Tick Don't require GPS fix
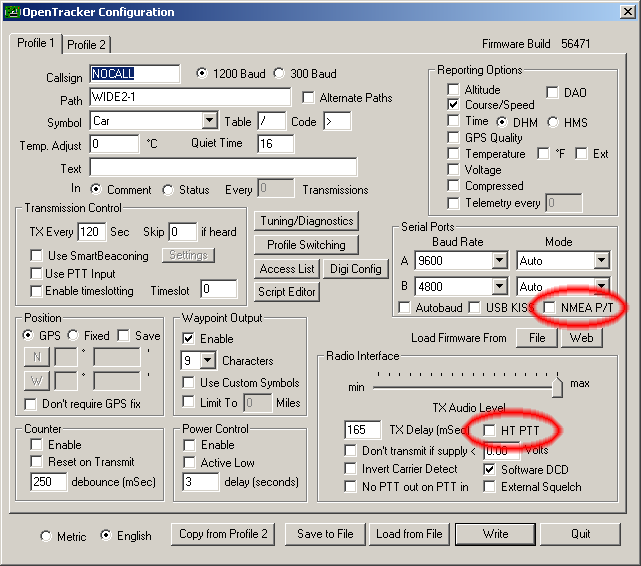This screenshot has width=641, height=566. click(30, 404)
